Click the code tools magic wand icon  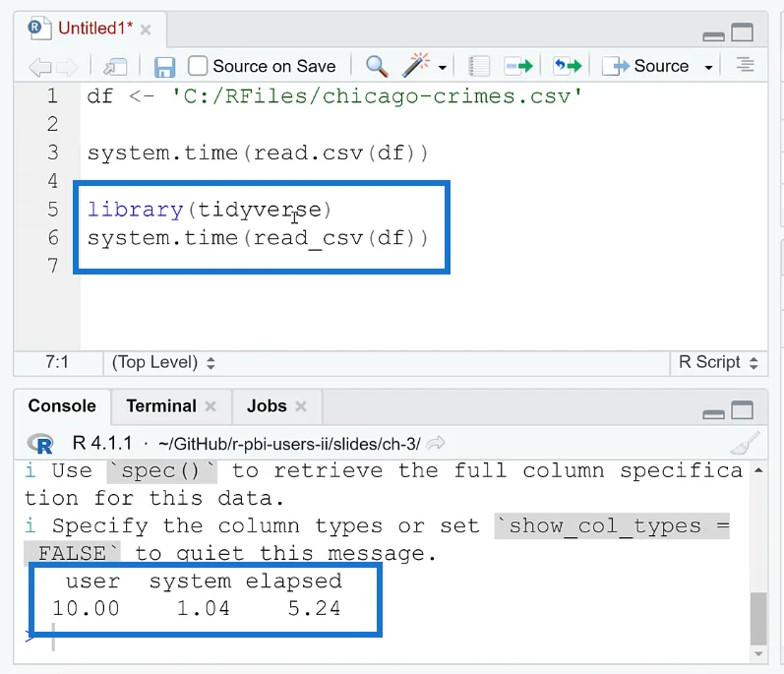[415, 65]
